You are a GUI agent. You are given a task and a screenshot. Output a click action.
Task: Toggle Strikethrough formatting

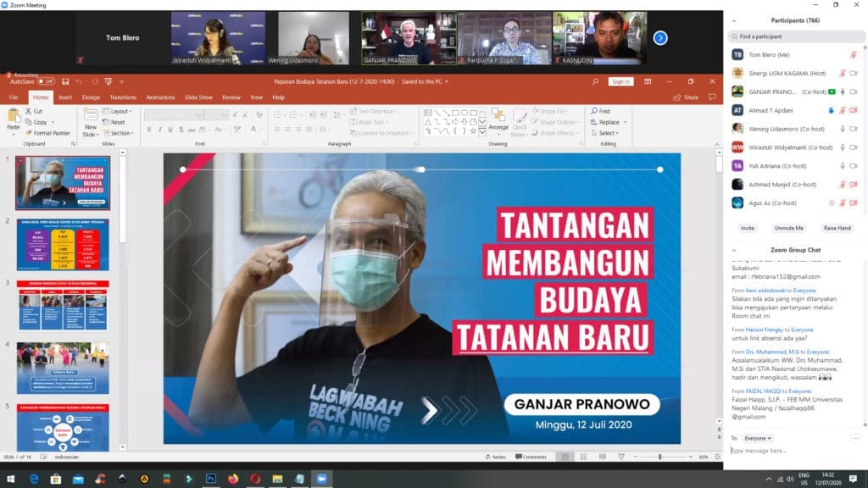[x=192, y=130]
